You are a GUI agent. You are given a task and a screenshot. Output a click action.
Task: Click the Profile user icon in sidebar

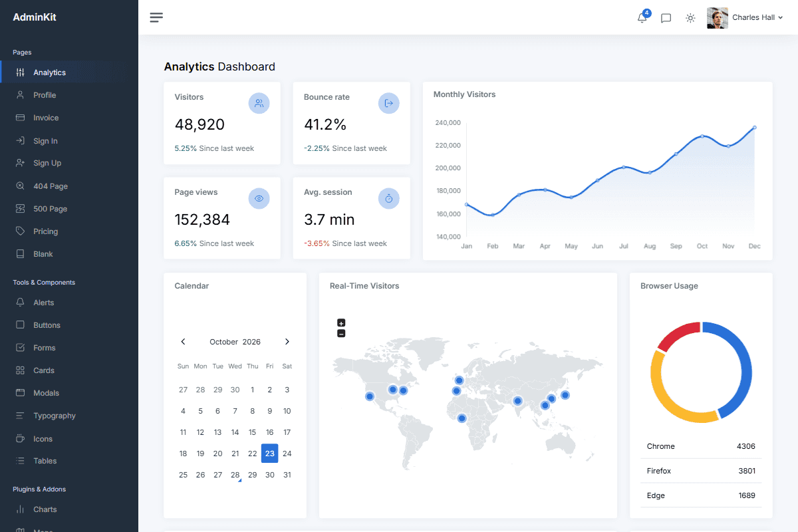[20, 95]
